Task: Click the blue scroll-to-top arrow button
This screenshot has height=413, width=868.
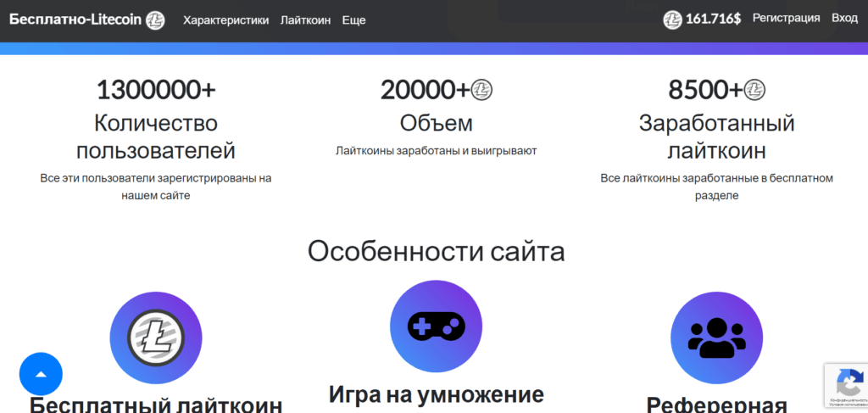Action: click(x=41, y=374)
